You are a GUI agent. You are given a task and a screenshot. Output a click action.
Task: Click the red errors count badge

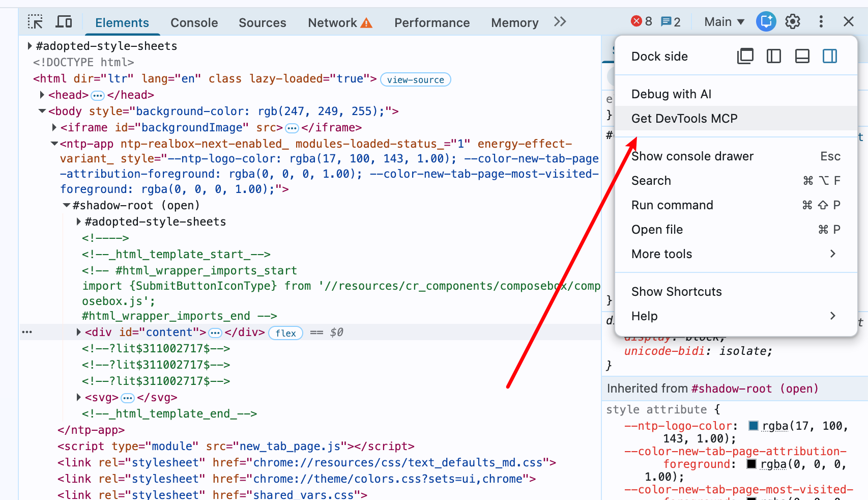tap(642, 21)
